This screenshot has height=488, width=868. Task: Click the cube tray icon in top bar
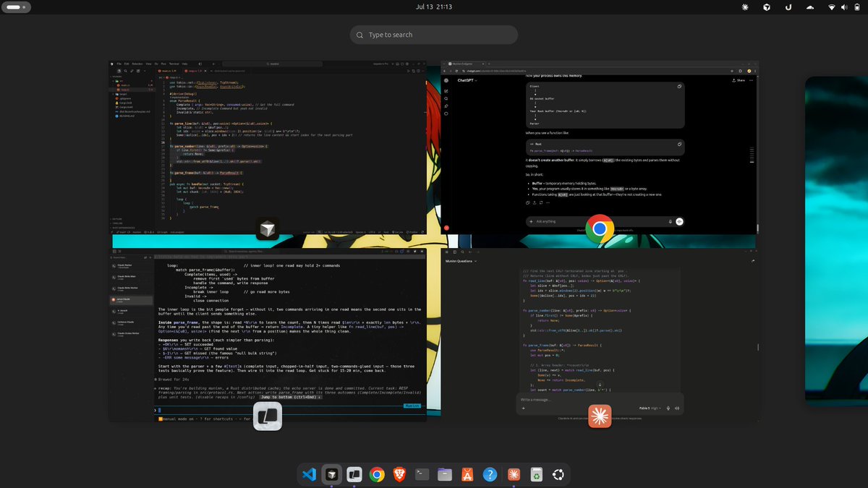pyautogui.click(x=767, y=7)
